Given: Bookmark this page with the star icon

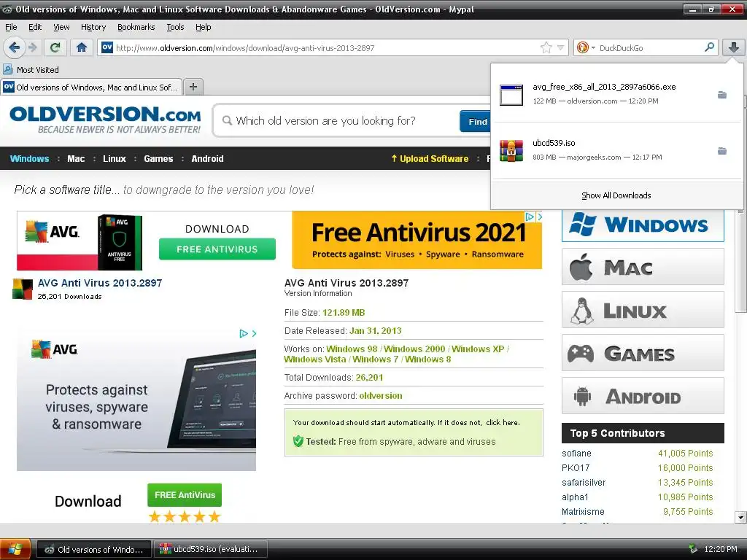Looking at the screenshot, I should point(546,47).
